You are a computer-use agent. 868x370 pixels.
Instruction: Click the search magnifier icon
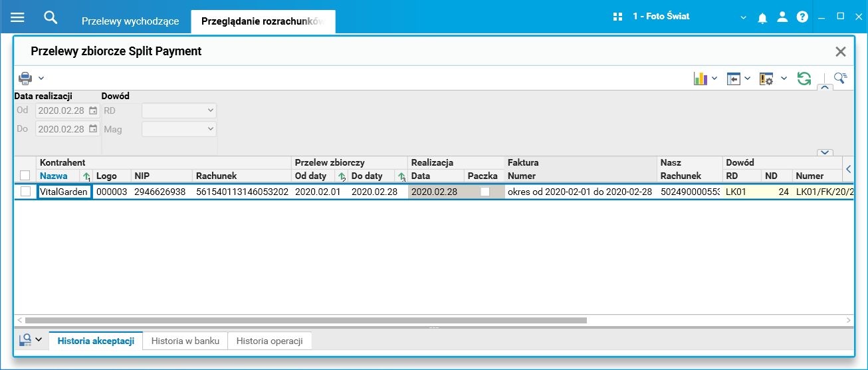(51, 17)
